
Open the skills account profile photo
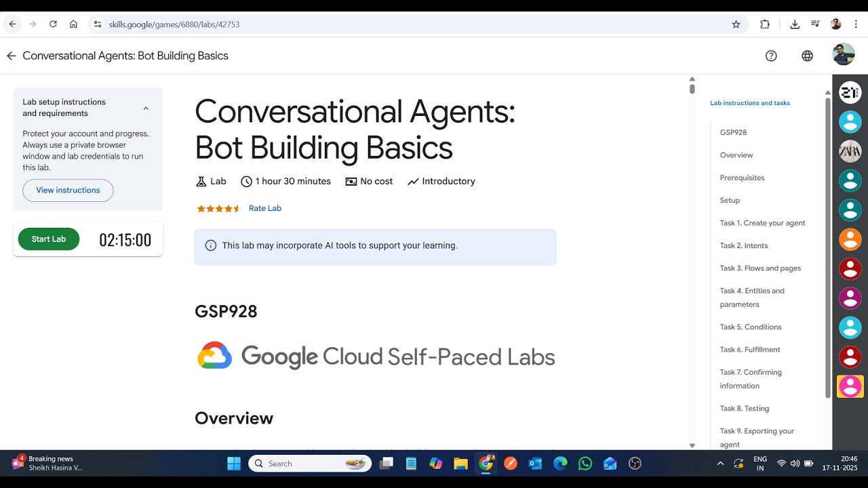tap(844, 54)
